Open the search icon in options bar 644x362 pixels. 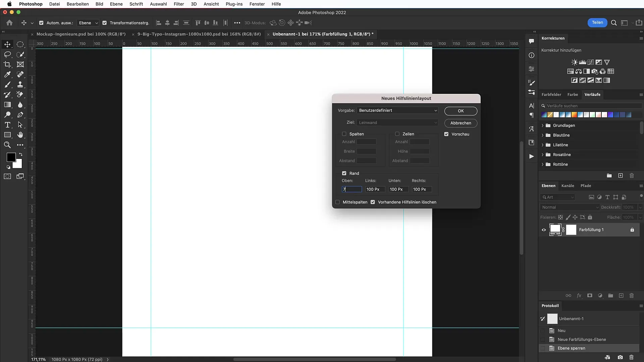(x=614, y=23)
